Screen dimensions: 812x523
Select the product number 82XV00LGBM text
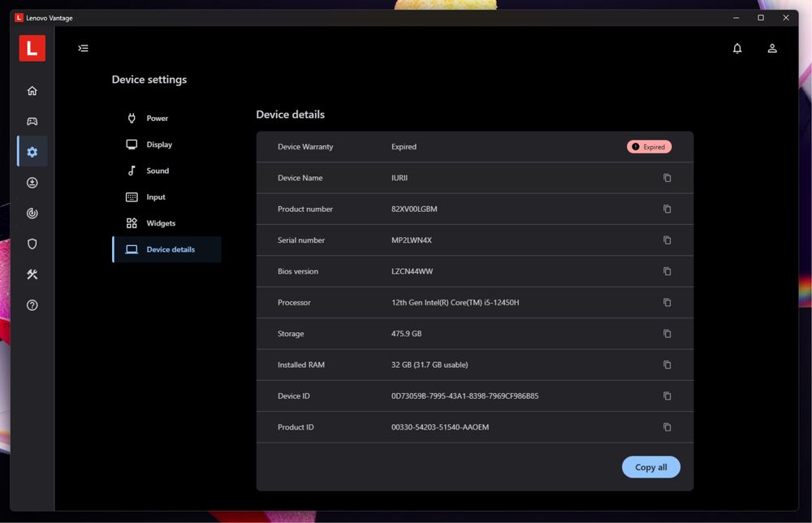(x=414, y=209)
